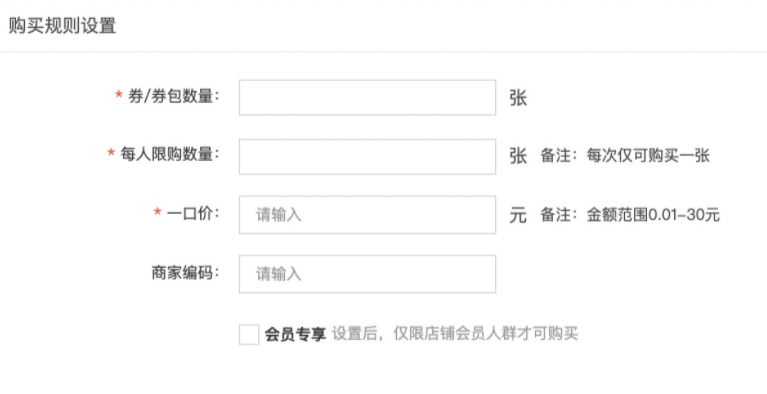
Task: Click the 会员专享 bold label text
Action: click(x=295, y=334)
